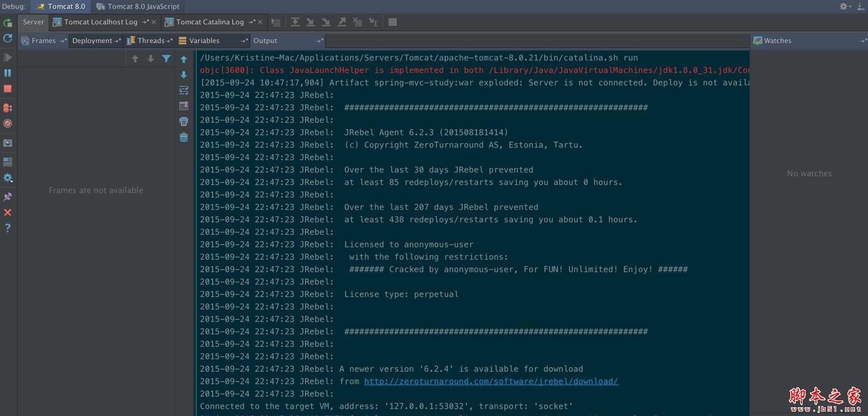The height and width of the screenshot is (416, 868).
Task: Click the Step Over icon
Action: click(295, 22)
